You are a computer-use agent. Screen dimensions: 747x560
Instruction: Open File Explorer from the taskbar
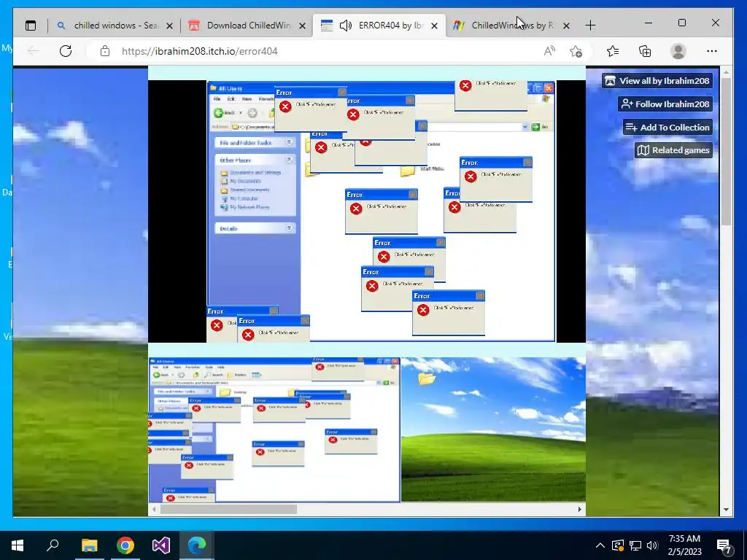coord(89,545)
